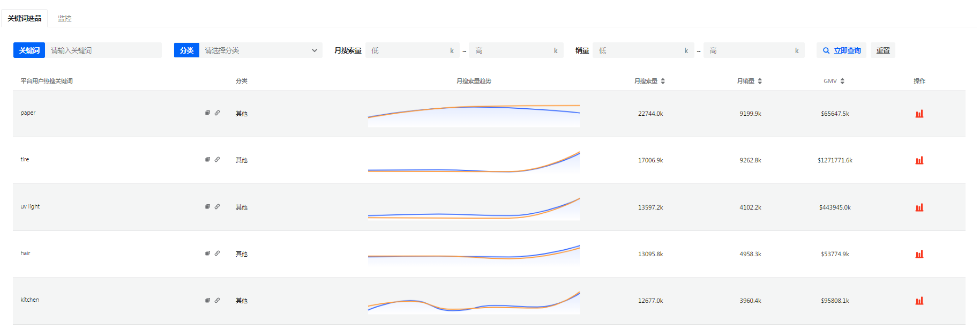Click the 月搜索量 minimum (低) field
980x328 pixels.
point(408,50)
